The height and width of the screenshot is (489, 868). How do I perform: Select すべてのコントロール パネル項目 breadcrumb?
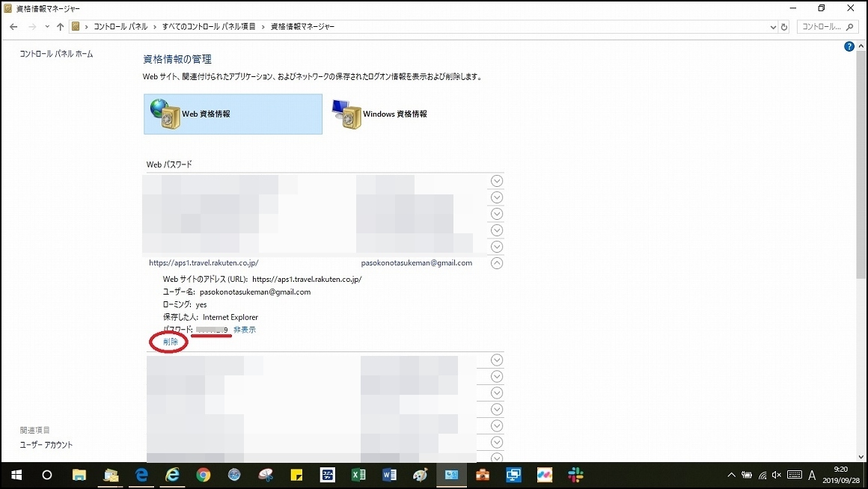pos(209,27)
